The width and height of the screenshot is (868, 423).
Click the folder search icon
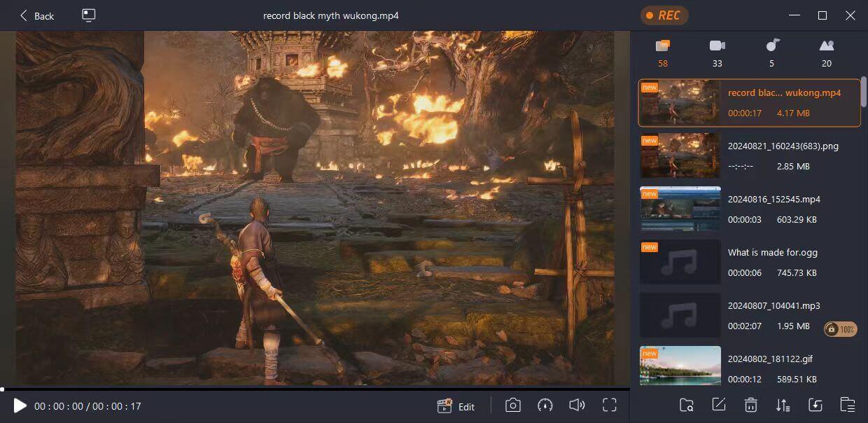pos(687,405)
